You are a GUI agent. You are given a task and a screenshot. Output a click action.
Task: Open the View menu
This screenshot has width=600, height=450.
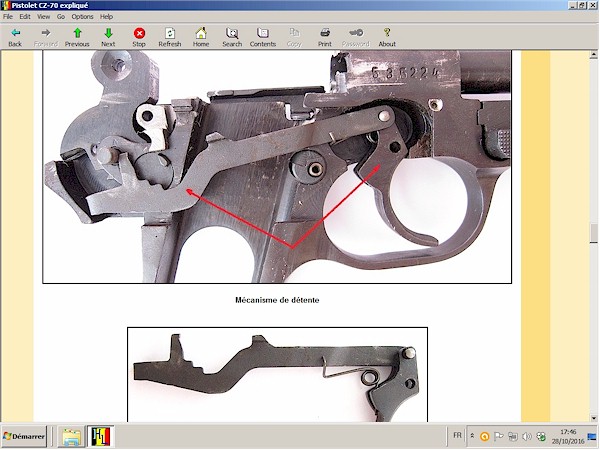click(x=43, y=16)
